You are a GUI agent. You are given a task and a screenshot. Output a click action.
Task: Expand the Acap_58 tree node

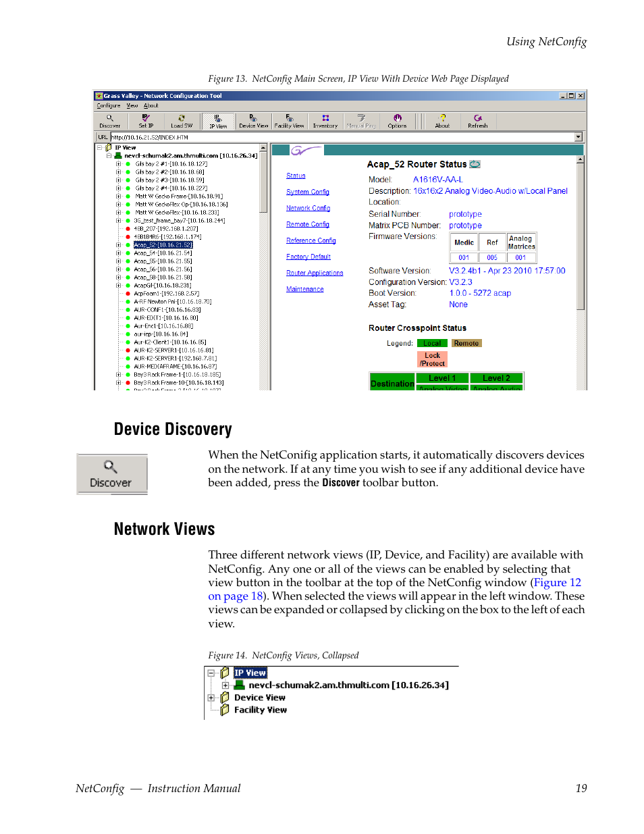coord(119,277)
